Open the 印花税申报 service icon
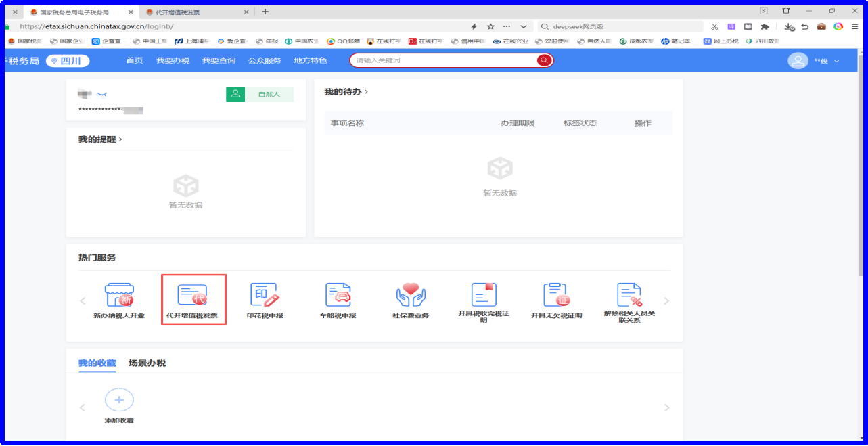Viewport: 868px width, 446px height. [265, 296]
